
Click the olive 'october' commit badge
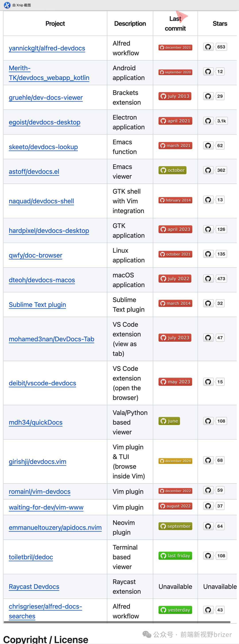click(x=172, y=170)
